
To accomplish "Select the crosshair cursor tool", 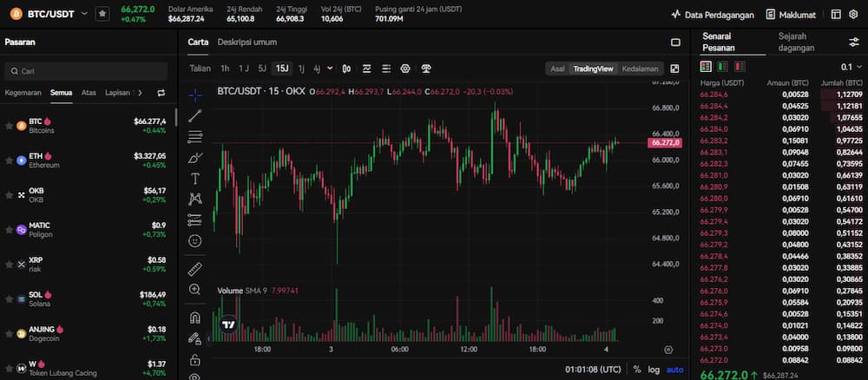I will [x=194, y=95].
